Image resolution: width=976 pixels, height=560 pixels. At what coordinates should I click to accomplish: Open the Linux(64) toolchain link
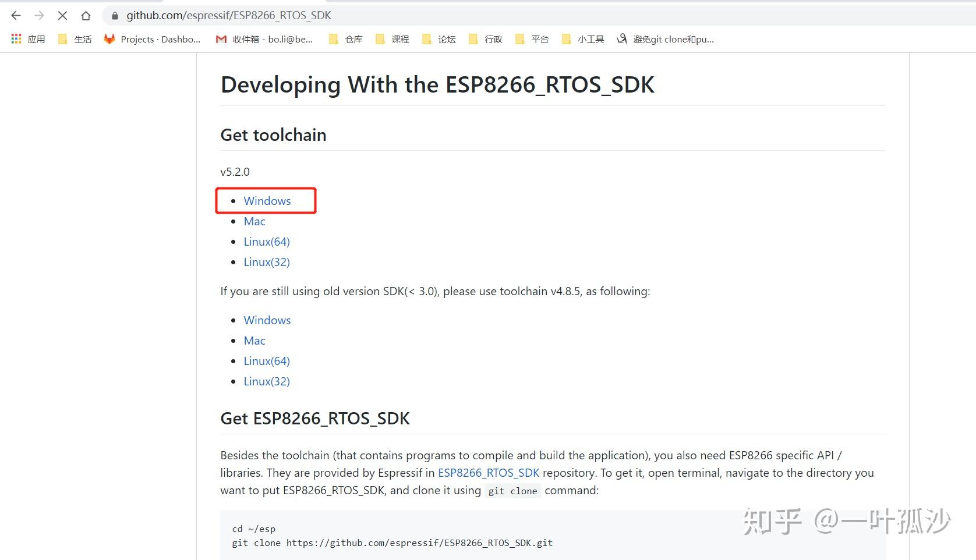267,241
